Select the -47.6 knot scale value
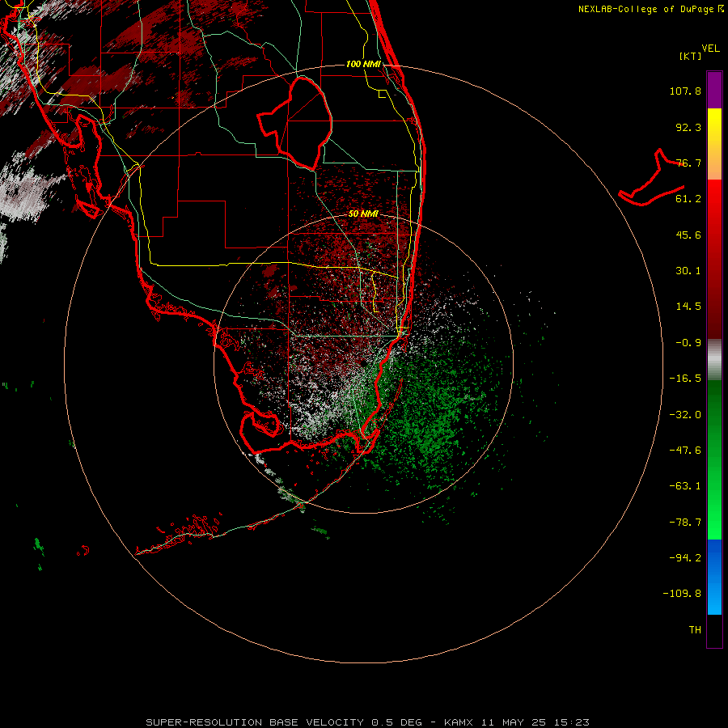This screenshot has width=728, height=728. tap(685, 451)
